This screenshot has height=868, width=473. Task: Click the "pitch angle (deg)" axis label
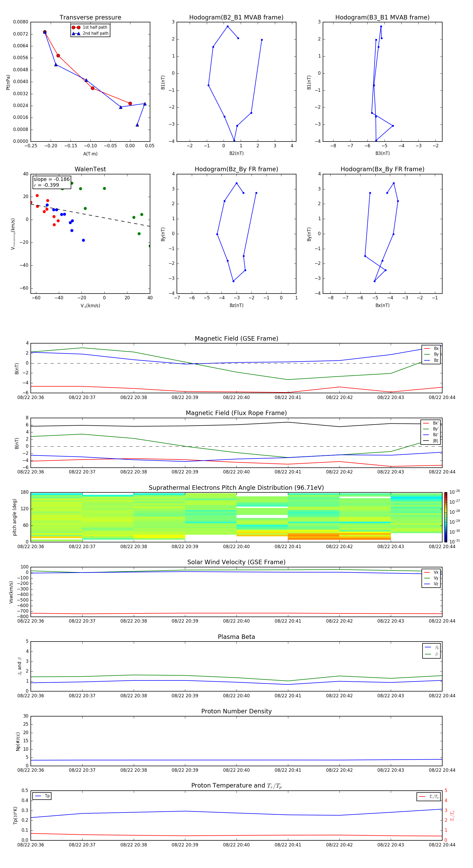(x=14, y=517)
